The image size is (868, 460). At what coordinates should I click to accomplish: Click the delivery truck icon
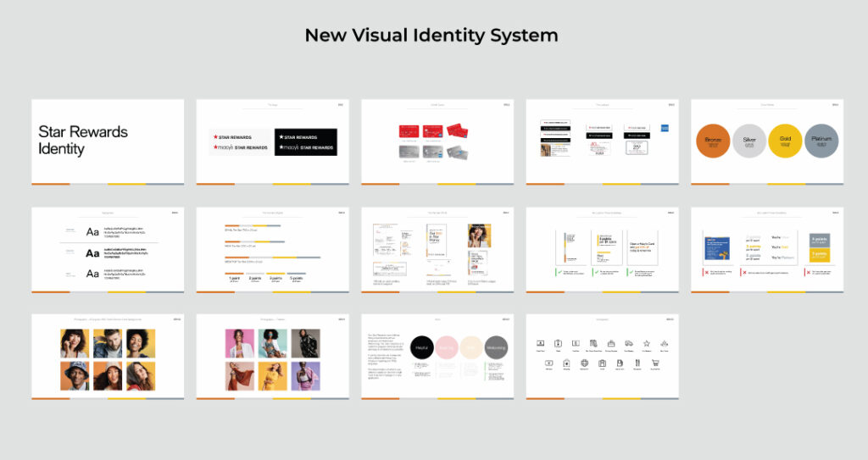[x=629, y=344]
